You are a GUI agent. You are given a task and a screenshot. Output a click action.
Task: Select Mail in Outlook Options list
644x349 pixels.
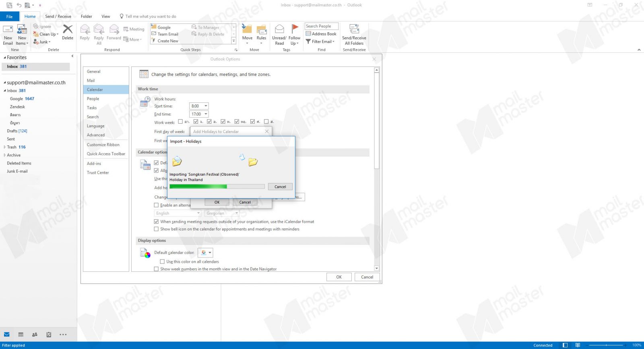click(x=106, y=81)
